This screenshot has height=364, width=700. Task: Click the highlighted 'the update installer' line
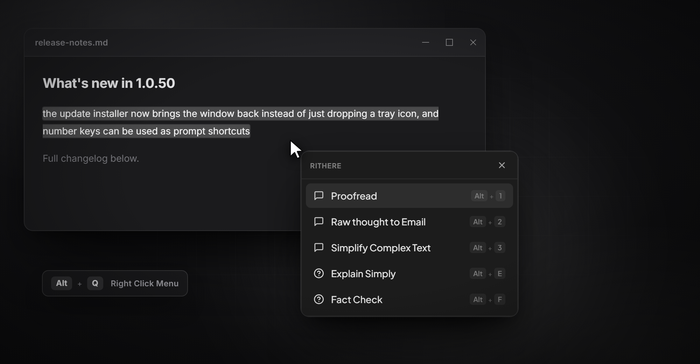point(240,113)
